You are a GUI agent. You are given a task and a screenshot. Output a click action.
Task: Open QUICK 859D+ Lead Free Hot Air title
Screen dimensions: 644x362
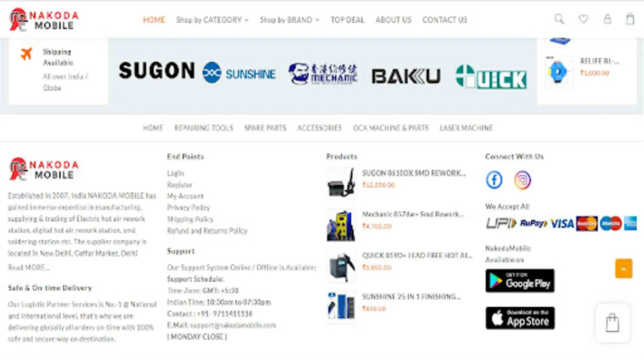point(417,255)
